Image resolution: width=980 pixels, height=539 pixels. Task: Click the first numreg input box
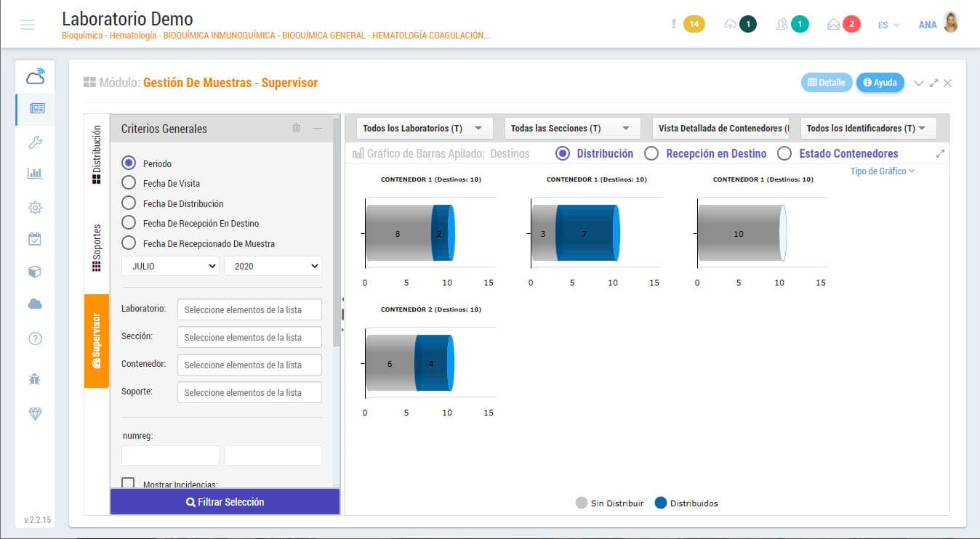tap(170, 455)
